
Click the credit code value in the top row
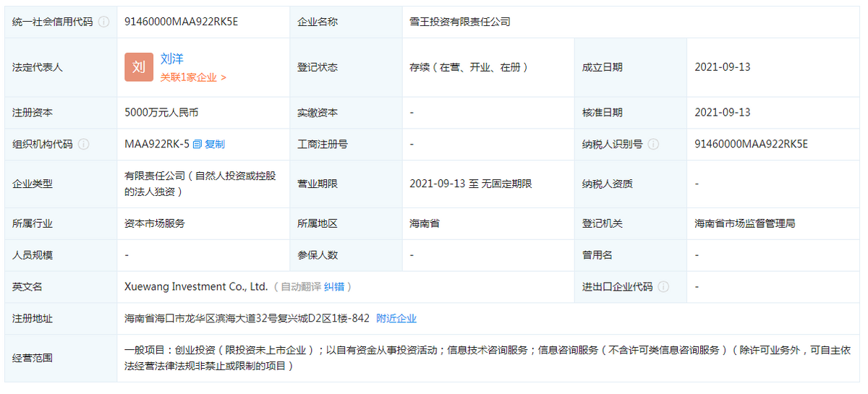[182, 22]
